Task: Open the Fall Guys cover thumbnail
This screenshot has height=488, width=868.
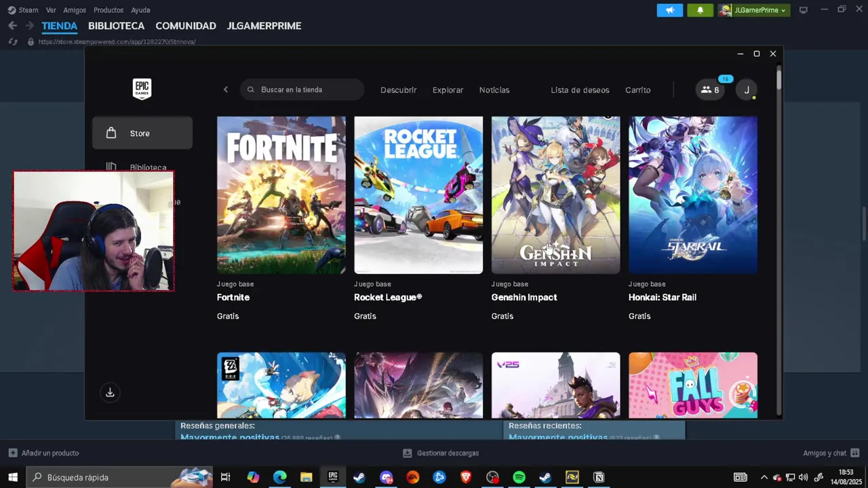Action: click(693, 385)
